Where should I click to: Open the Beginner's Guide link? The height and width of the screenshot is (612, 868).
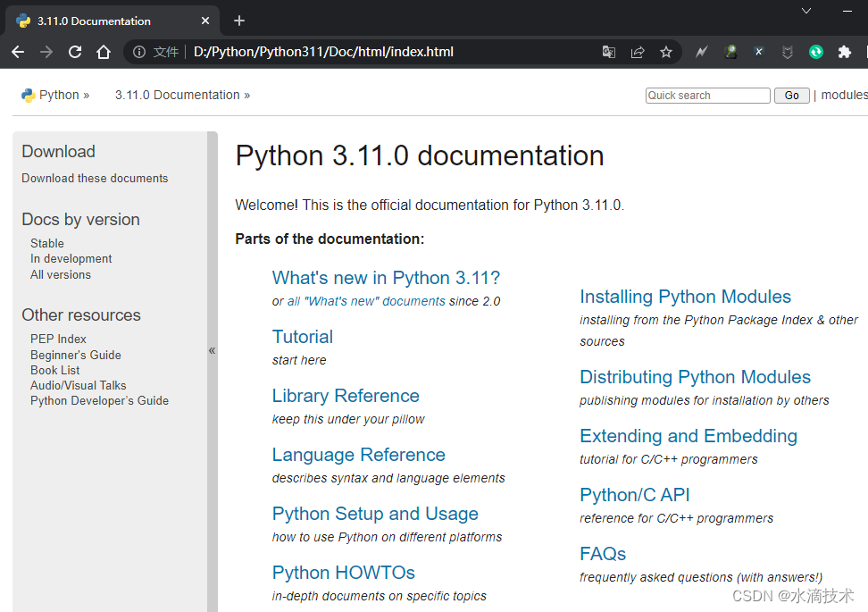pyautogui.click(x=75, y=355)
